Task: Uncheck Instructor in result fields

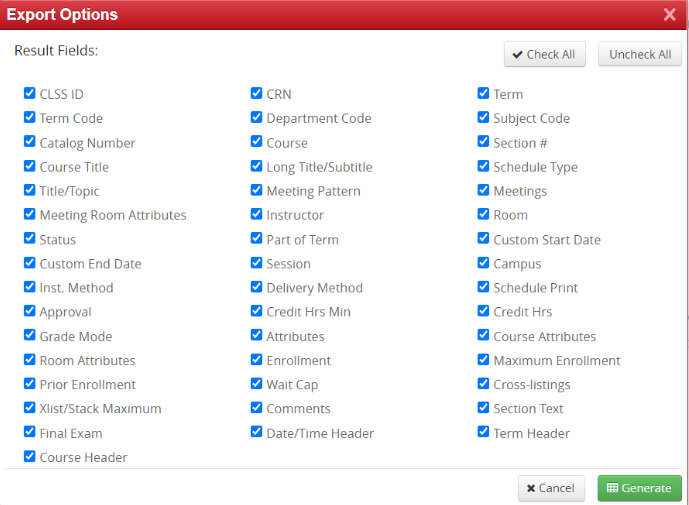Action: point(257,215)
